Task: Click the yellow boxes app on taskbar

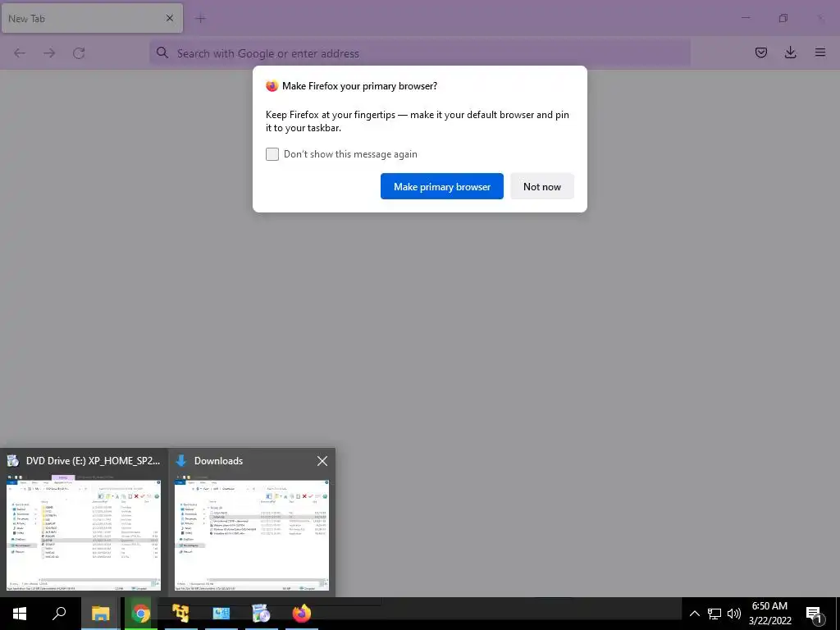Action: [x=181, y=614]
